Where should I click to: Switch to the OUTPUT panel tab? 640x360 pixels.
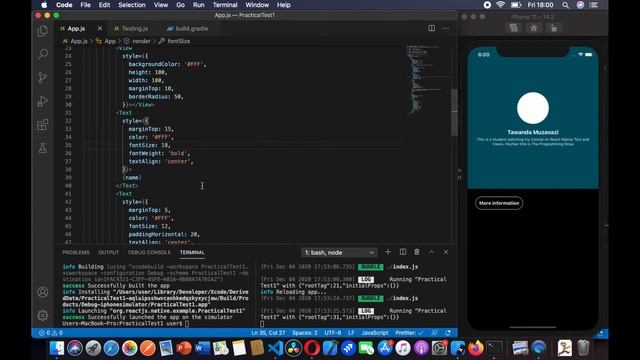109,253
